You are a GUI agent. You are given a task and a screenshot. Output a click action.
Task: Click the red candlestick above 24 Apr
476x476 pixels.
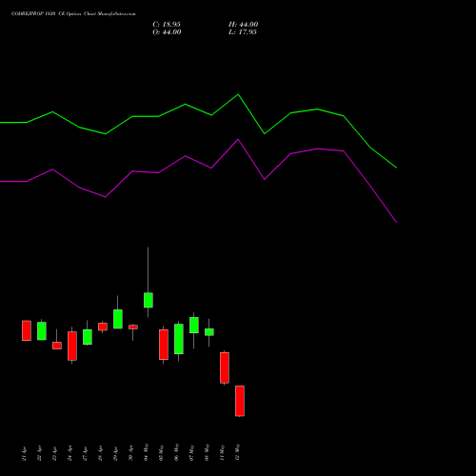[x=72, y=346]
